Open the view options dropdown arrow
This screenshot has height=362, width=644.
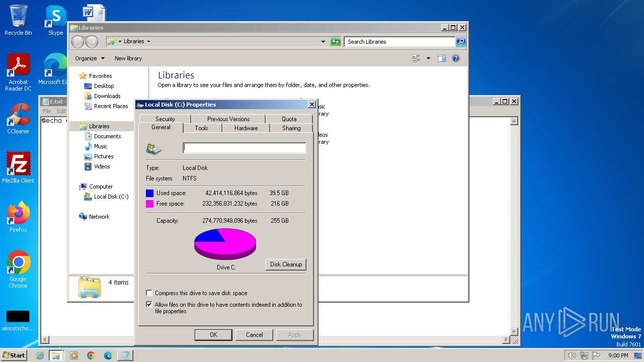(428, 58)
